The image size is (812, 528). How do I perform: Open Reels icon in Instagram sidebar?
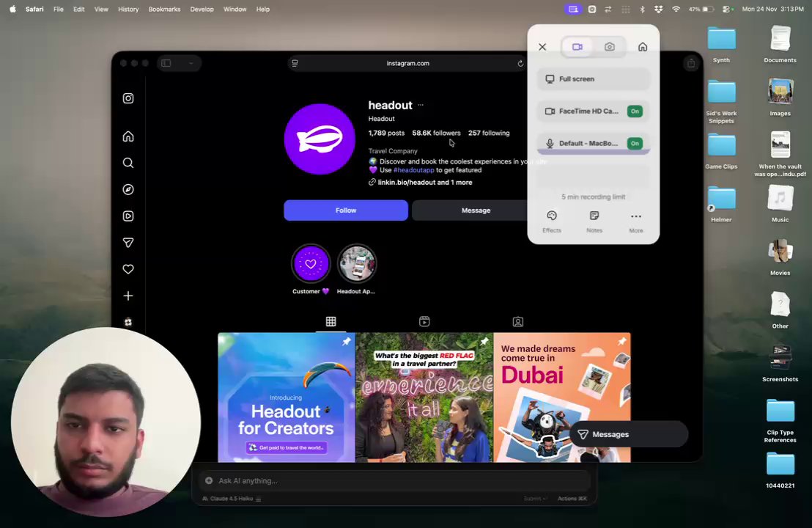tap(128, 216)
